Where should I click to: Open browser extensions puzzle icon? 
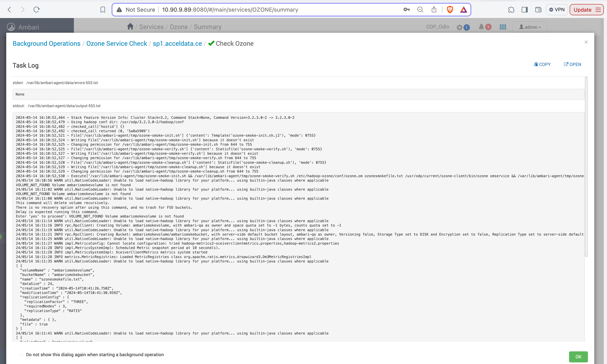tap(511, 10)
